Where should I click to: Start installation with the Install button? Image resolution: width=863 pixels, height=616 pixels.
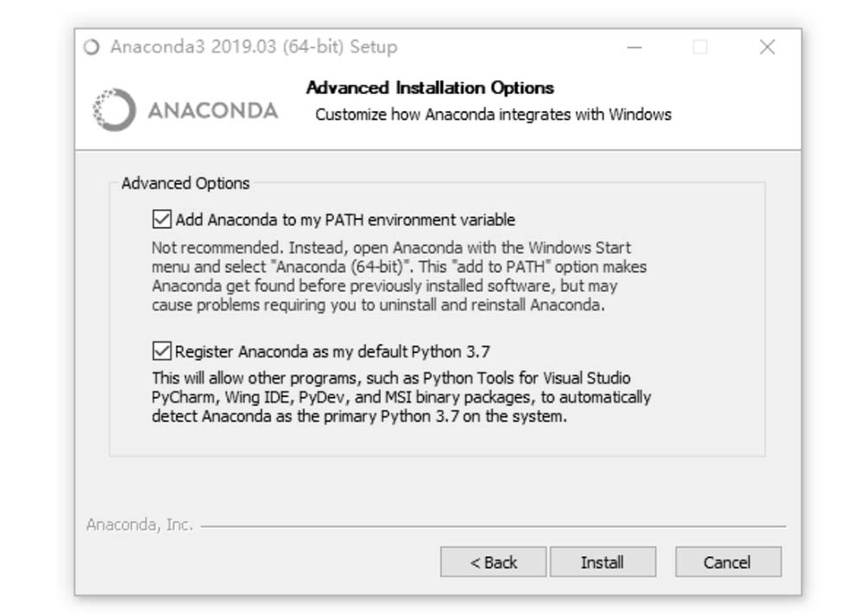pyautogui.click(x=602, y=562)
